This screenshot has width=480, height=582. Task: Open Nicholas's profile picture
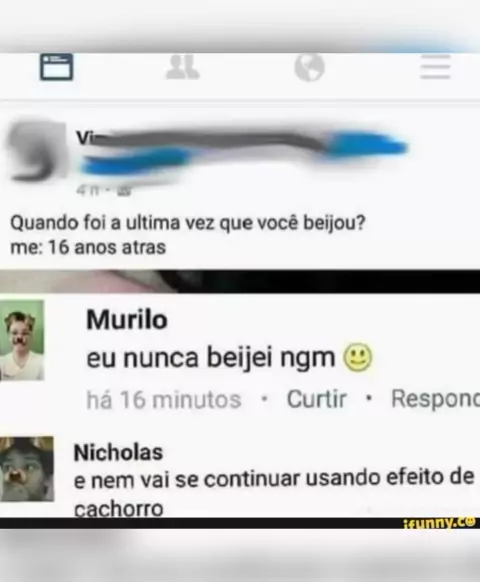27,469
